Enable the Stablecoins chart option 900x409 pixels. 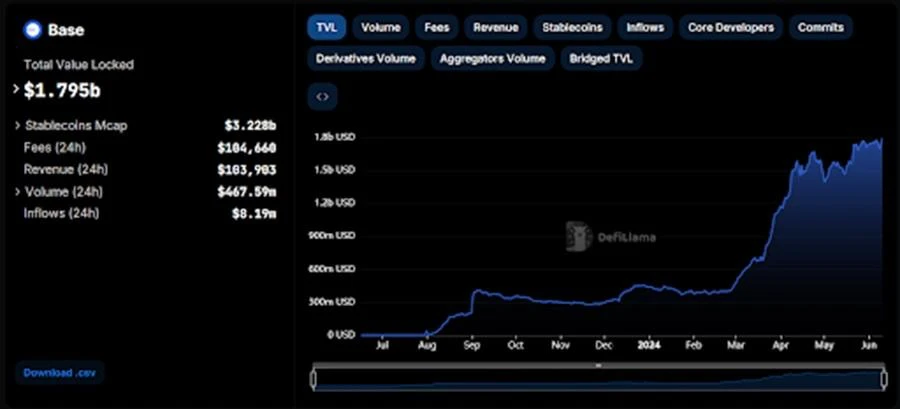[x=572, y=28]
